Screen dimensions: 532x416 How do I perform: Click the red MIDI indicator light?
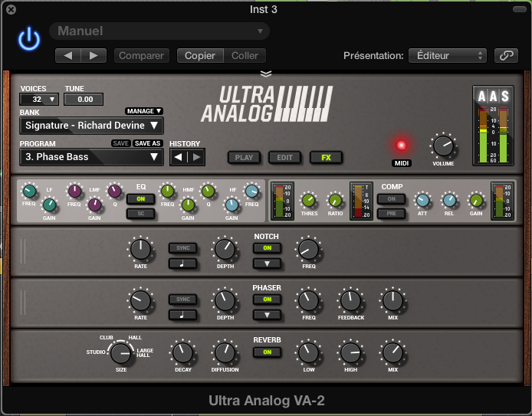point(402,145)
